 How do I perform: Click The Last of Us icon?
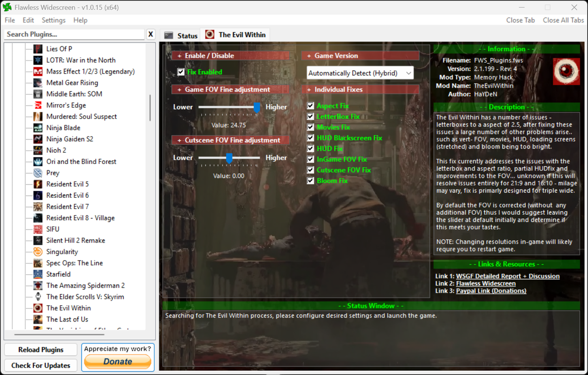point(38,319)
